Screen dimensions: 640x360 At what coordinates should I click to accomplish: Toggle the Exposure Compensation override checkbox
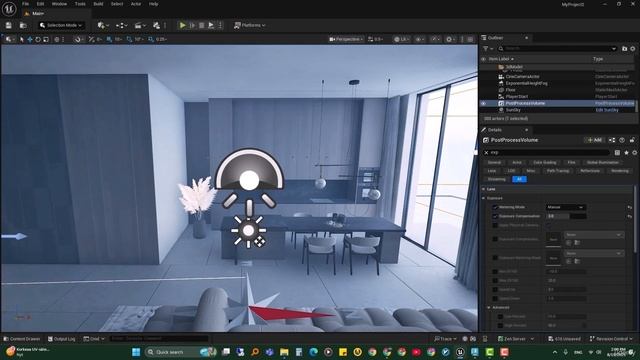pos(495,216)
